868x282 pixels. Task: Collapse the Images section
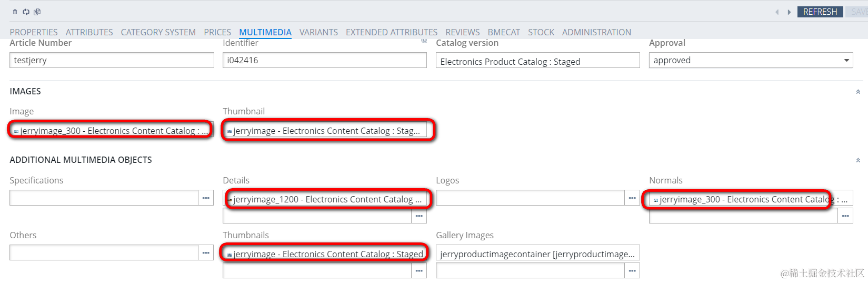pos(858,92)
